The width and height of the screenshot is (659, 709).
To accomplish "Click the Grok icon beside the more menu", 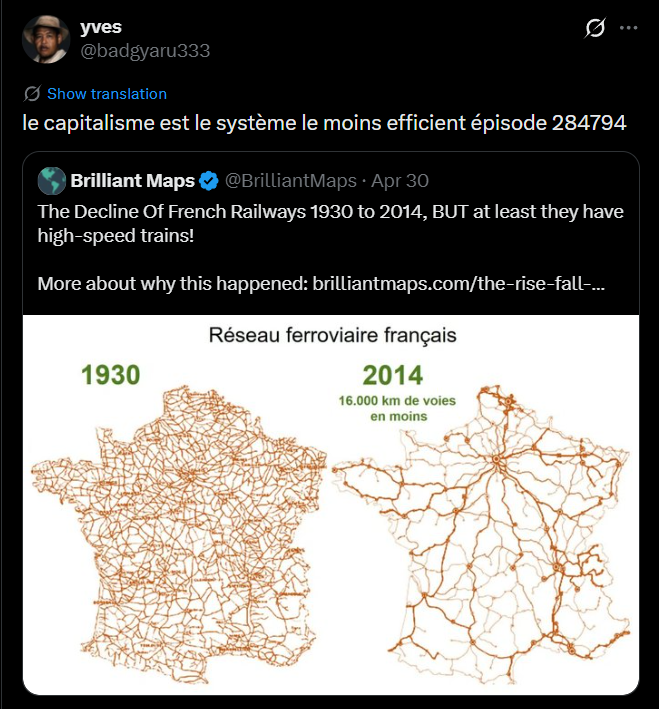I will click(594, 28).
